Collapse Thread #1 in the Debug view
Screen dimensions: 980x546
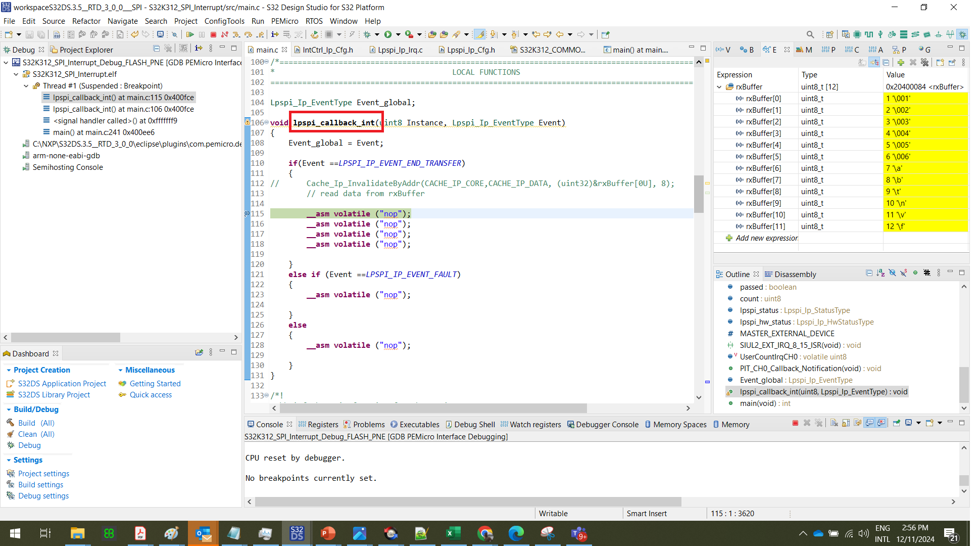(26, 86)
